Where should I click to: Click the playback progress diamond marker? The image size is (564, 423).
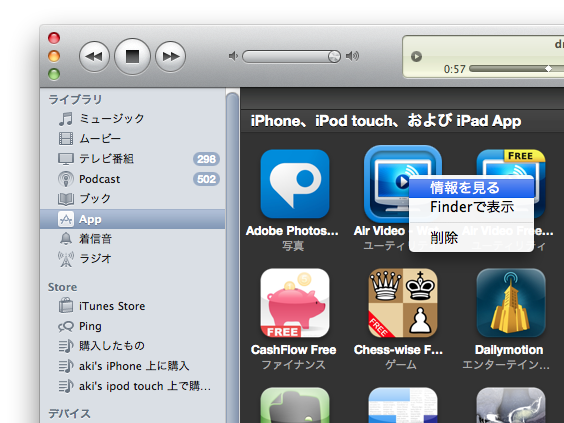click(549, 68)
